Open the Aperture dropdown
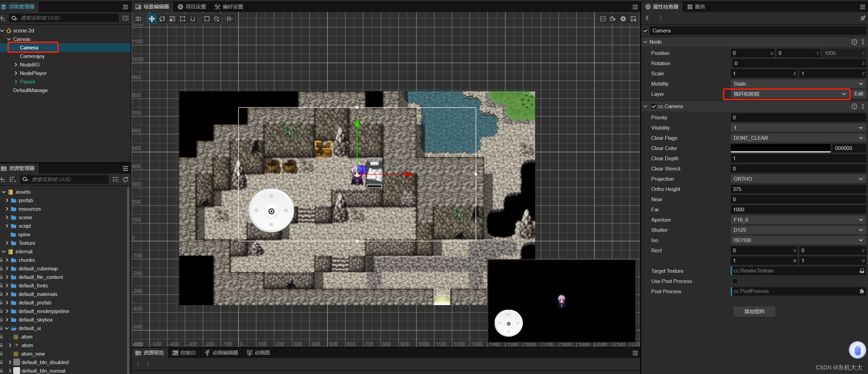The image size is (868, 374). [798, 220]
